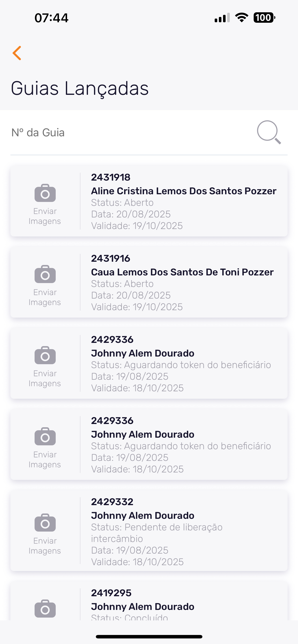Open guia number 2429332
This screenshot has width=298, height=644.
point(112,502)
